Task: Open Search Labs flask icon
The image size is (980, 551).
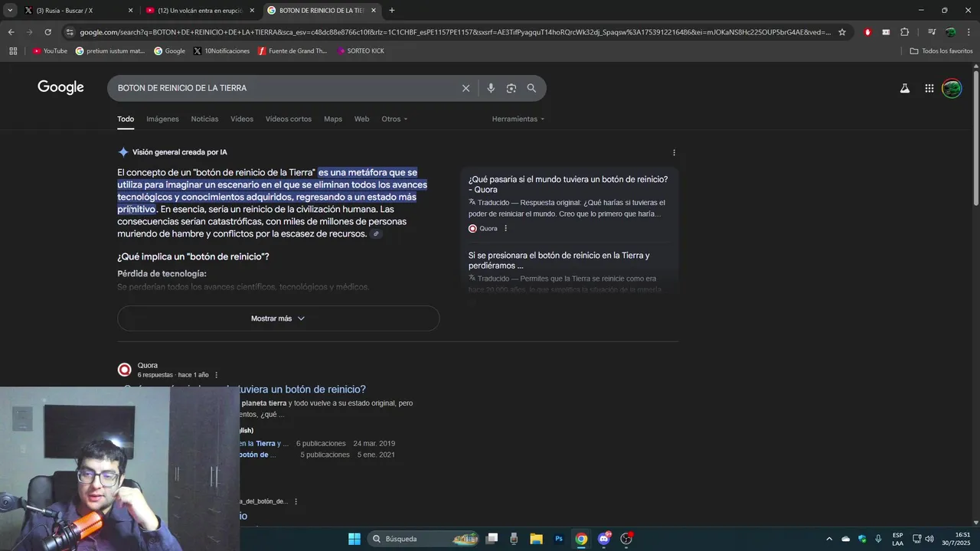Action: click(905, 88)
